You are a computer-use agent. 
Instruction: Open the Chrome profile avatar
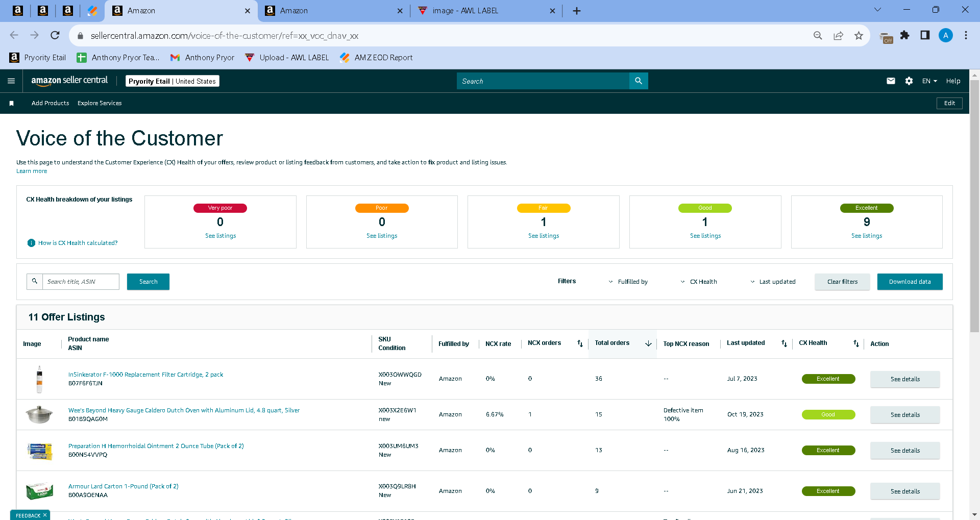tap(946, 35)
